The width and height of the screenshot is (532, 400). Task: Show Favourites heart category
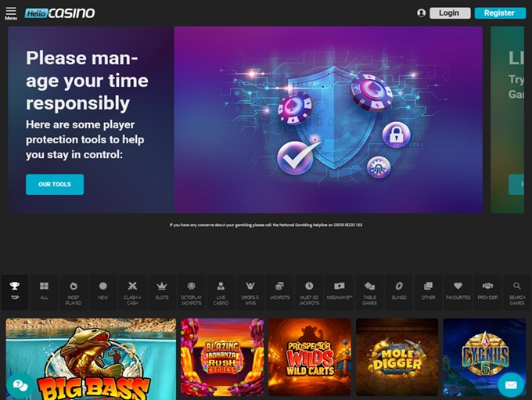[x=458, y=292]
